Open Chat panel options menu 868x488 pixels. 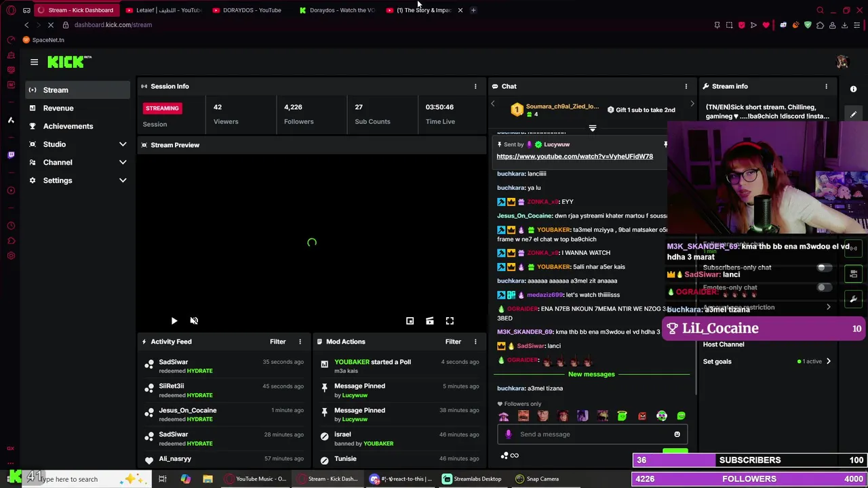tap(686, 86)
